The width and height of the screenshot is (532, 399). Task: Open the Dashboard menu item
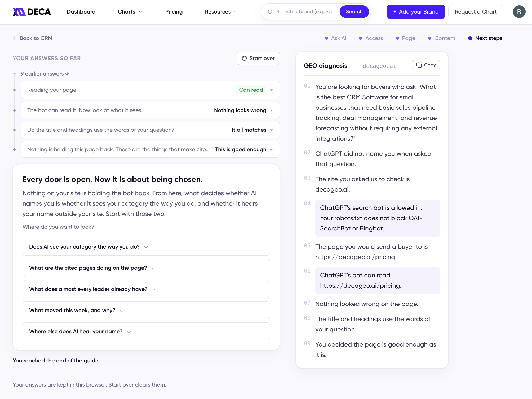pos(81,12)
